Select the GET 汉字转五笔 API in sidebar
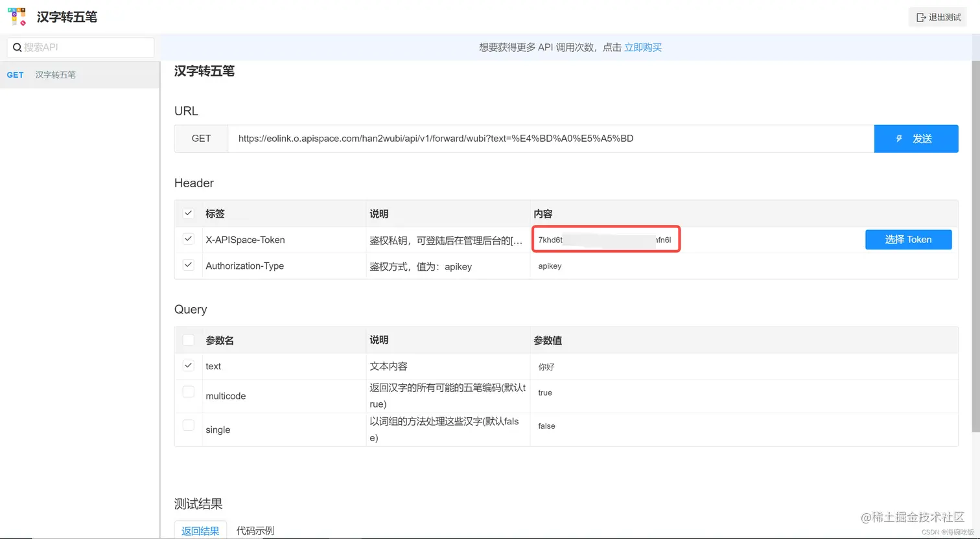 tap(79, 75)
